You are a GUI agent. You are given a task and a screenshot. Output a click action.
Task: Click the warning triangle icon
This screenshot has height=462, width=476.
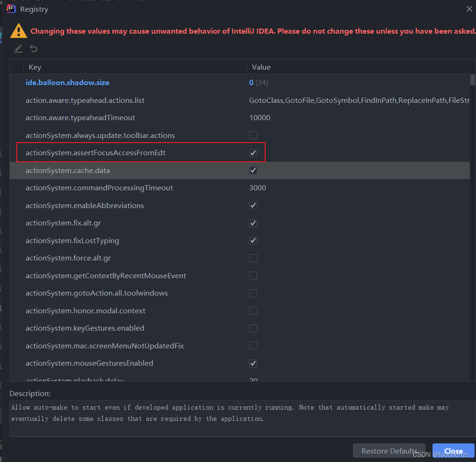(x=19, y=30)
